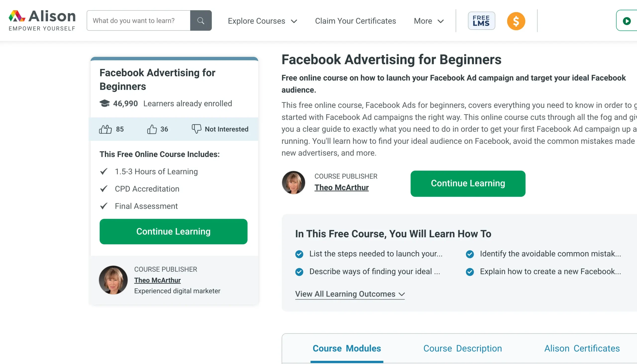Viewport: 637px width, 364px height.
Task: Click the double thumbs-up icon with 85
Action: point(105,129)
